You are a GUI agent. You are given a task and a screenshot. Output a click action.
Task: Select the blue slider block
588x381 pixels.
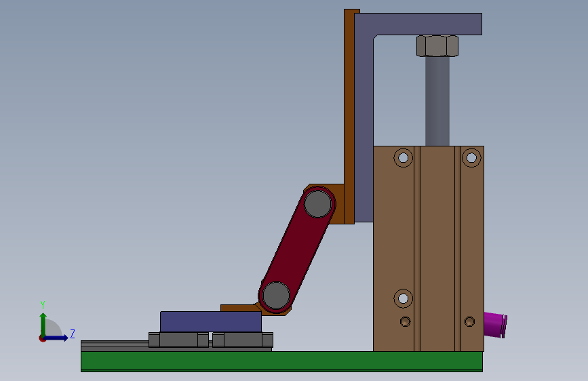coord(211,322)
